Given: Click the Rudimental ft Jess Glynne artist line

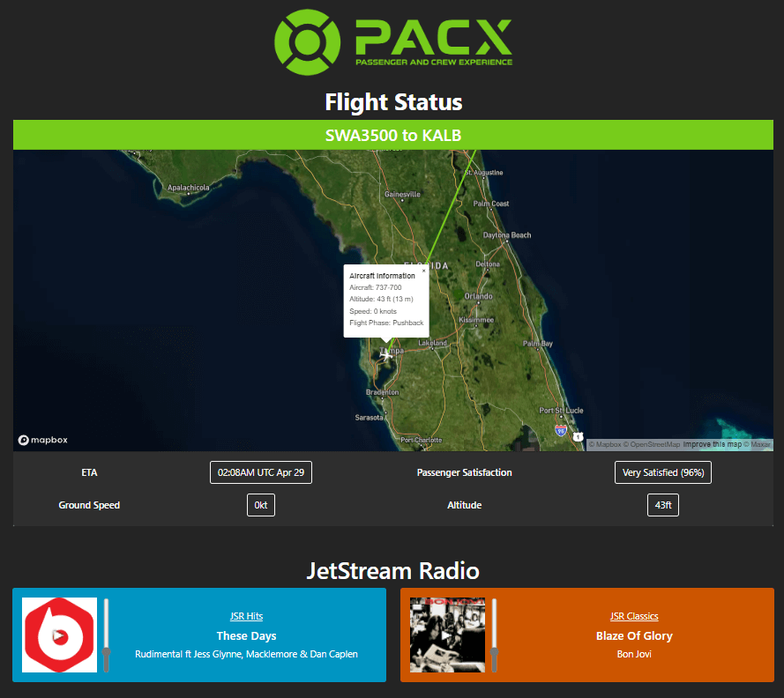Looking at the screenshot, I should point(247,654).
